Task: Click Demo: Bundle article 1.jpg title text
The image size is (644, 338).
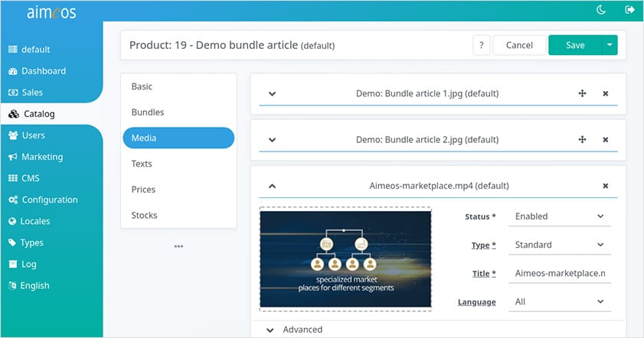Action: [x=427, y=93]
